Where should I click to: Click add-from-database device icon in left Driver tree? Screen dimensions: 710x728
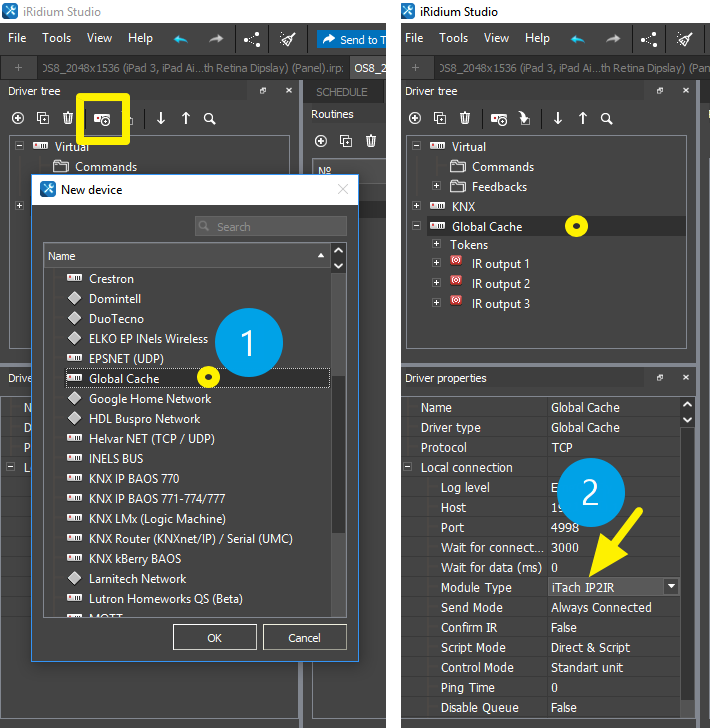tap(102, 119)
